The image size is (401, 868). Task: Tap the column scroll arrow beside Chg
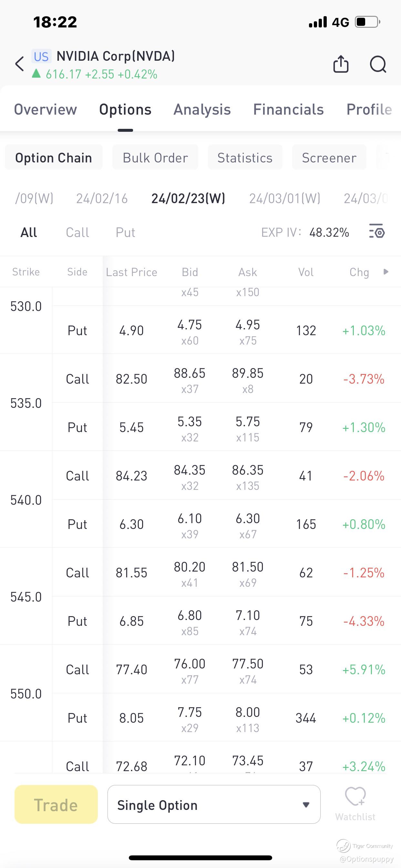386,272
